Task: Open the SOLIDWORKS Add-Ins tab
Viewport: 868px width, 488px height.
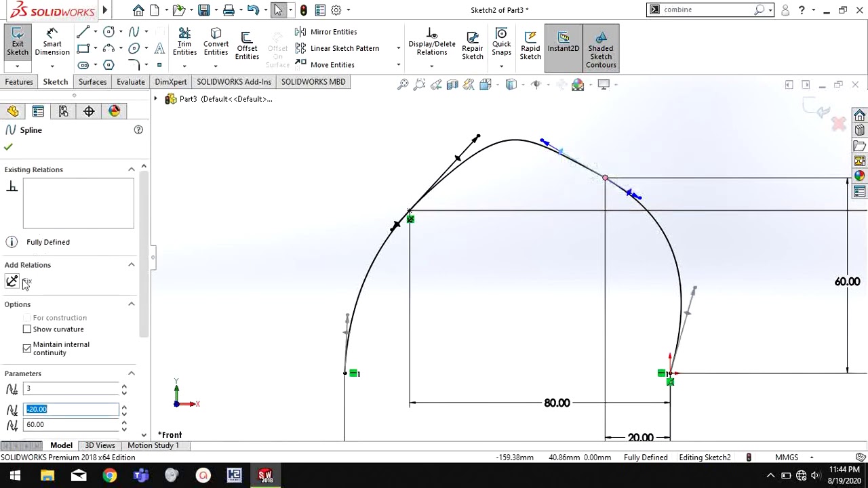Action: click(234, 82)
